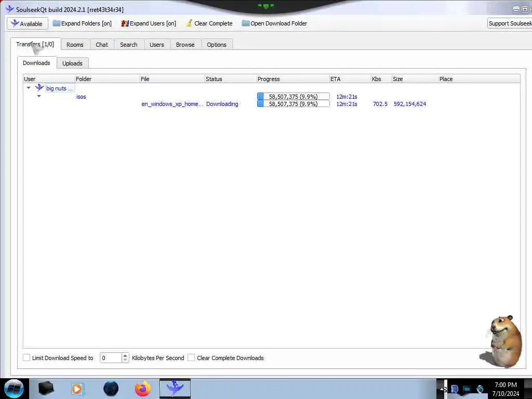Viewport: 532px width, 399px height.
Task: Decrease speed limit with down arrow
Action: point(125,360)
